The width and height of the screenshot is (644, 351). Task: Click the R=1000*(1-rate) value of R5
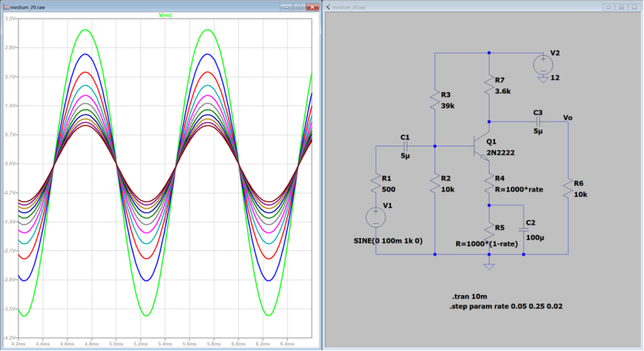click(x=486, y=243)
